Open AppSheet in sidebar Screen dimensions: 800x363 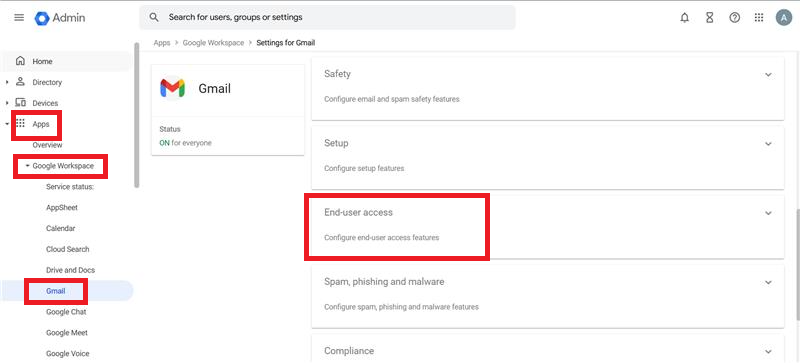(x=62, y=208)
